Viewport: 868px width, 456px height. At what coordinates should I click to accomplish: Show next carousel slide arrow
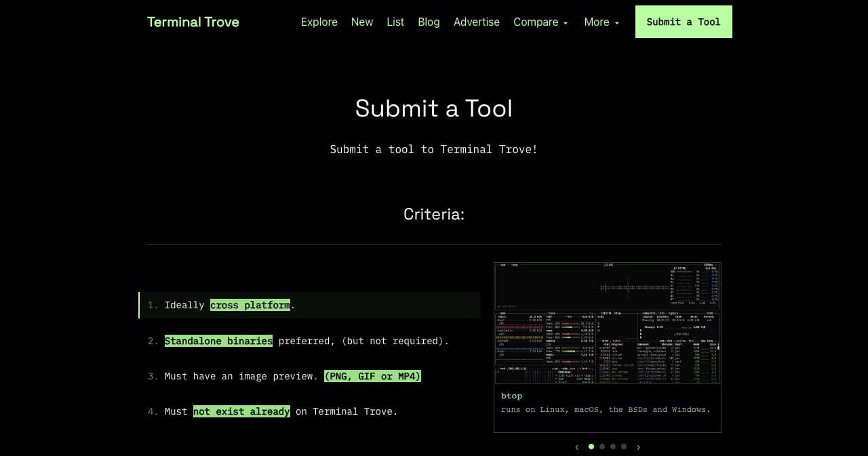638,447
